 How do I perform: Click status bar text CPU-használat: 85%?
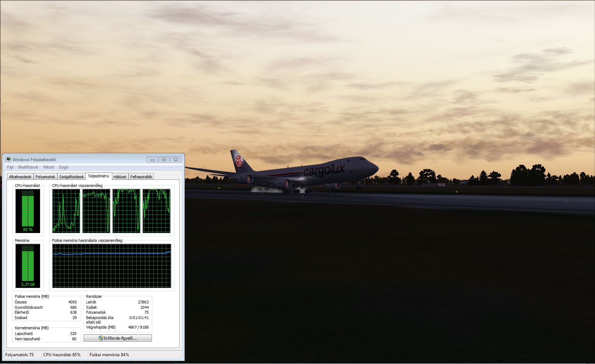(x=62, y=355)
